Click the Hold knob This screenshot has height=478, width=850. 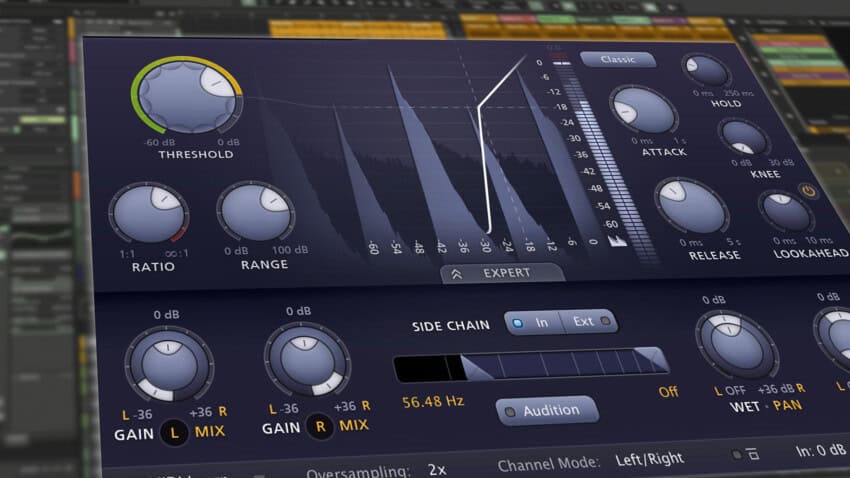[706, 70]
